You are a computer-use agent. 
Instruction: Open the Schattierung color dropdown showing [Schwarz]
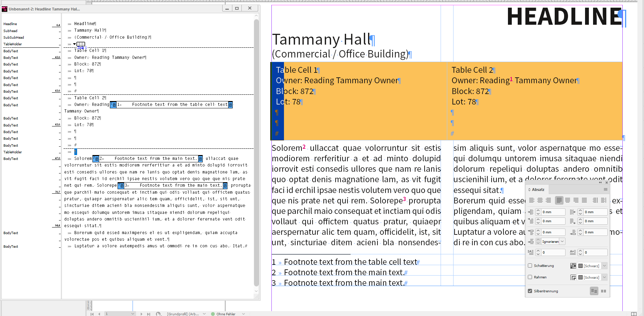click(605, 266)
